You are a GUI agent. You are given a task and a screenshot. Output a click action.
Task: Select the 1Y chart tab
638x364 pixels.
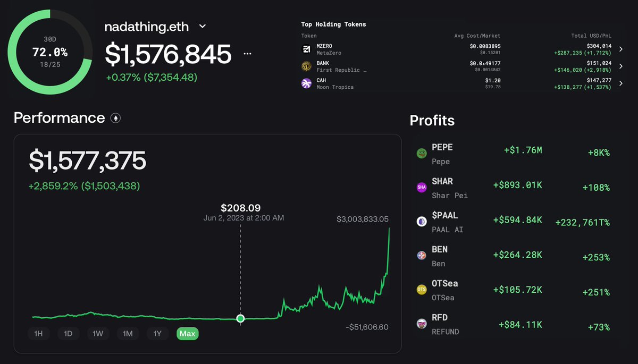tap(157, 335)
